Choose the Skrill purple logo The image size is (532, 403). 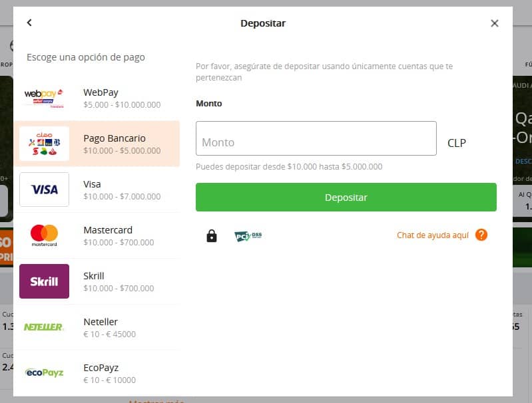(x=44, y=281)
